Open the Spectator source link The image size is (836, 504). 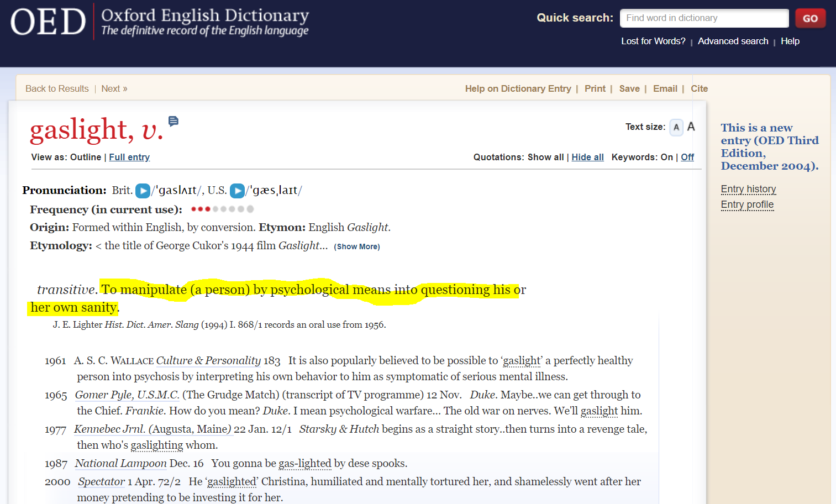pos(101,482)
